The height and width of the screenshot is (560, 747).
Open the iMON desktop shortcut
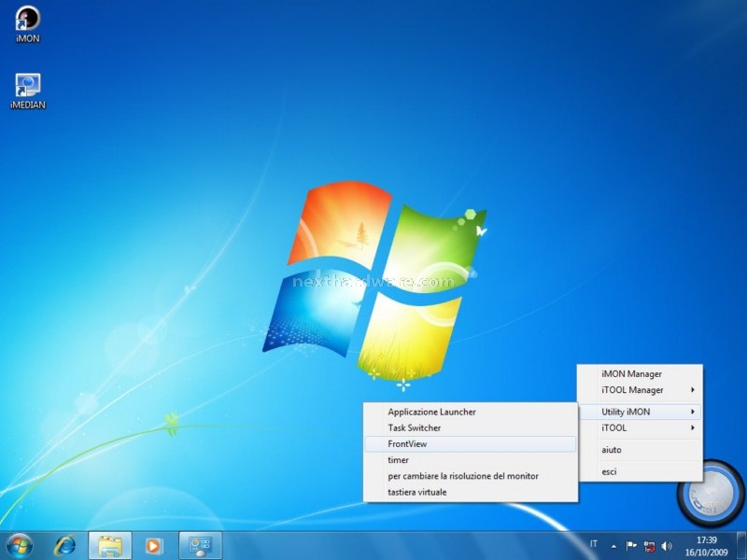pos(28,24)
